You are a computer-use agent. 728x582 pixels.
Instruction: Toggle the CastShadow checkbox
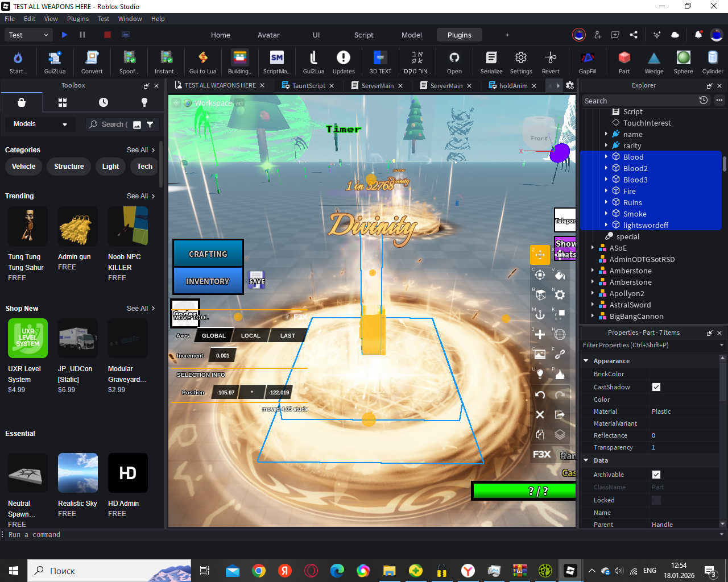(x=656, y=387)
